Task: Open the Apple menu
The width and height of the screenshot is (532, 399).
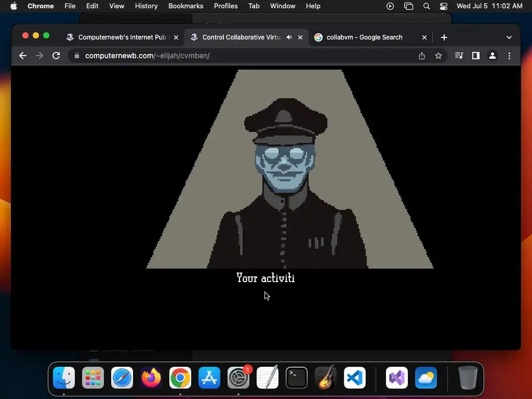Action: (14, 6)
